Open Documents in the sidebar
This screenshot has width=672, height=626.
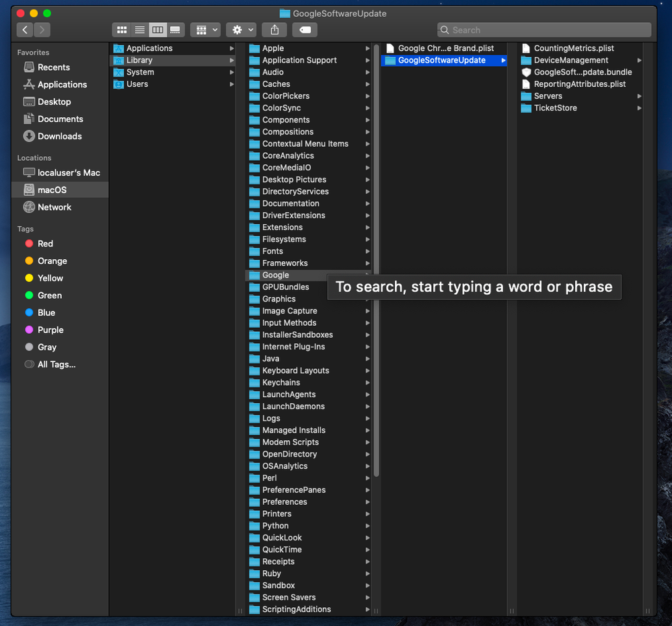60,118
